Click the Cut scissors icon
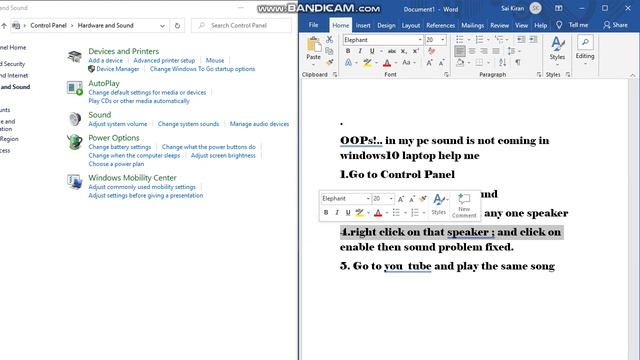 pyautogui.click(x=329, y=40)
